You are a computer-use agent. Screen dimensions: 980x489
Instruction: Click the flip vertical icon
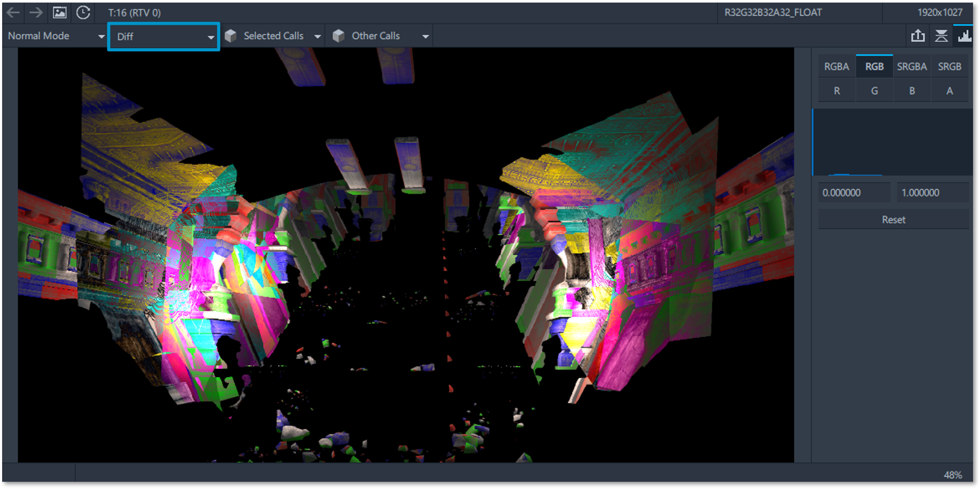click(941, 36)
